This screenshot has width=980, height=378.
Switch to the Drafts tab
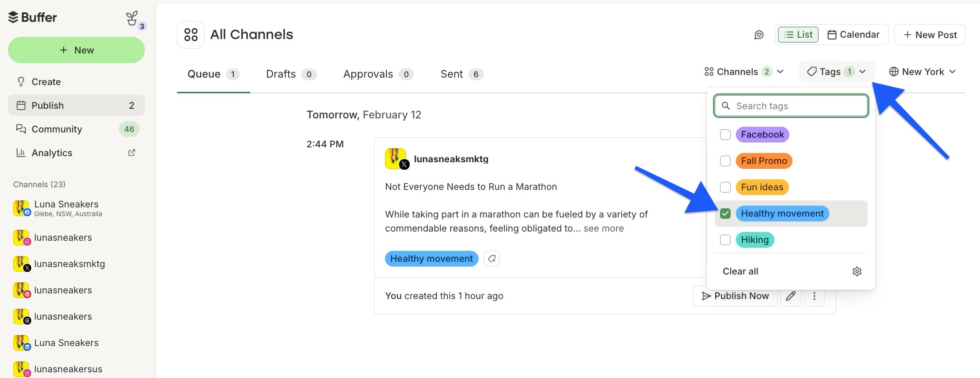291,74
